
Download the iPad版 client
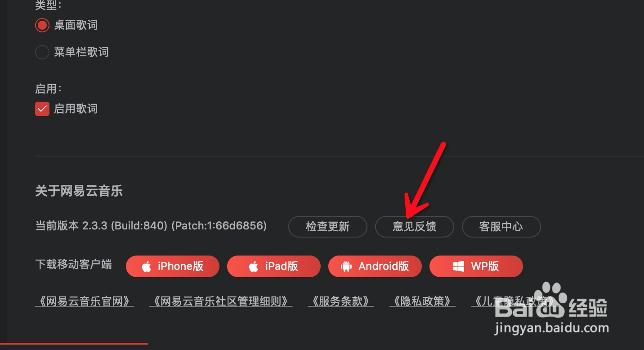[274, 266]
